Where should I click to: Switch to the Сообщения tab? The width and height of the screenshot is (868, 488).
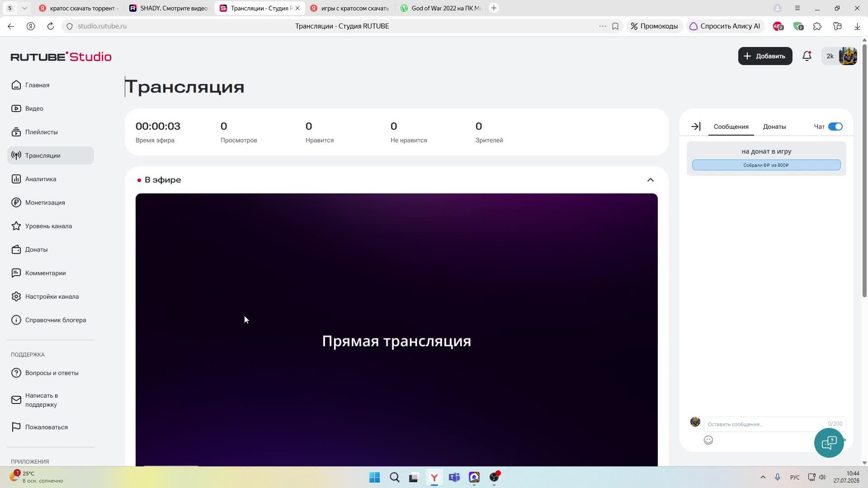pos(731,127)
